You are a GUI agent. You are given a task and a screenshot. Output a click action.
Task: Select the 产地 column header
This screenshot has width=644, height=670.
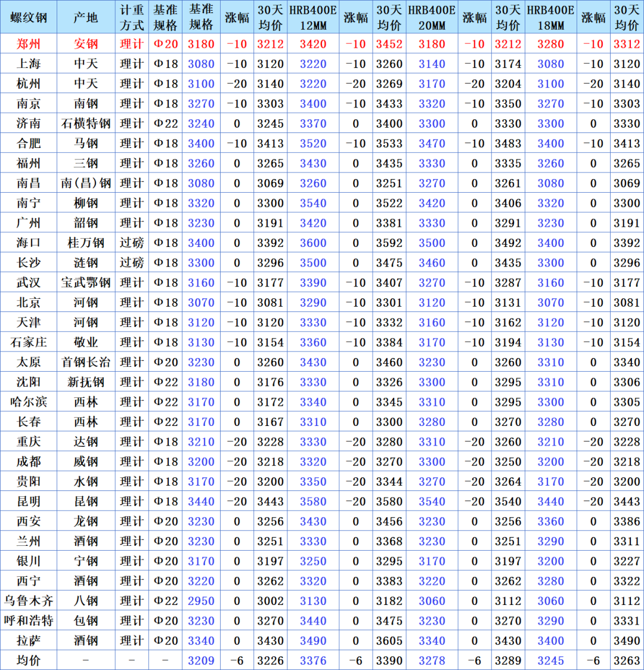86,17
